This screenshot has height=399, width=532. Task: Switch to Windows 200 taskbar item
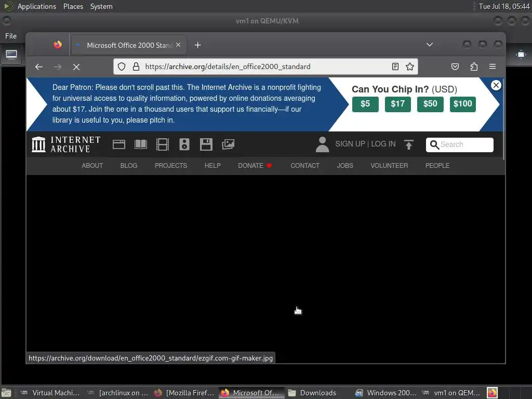pyautogui.click(x=386, y=393)
